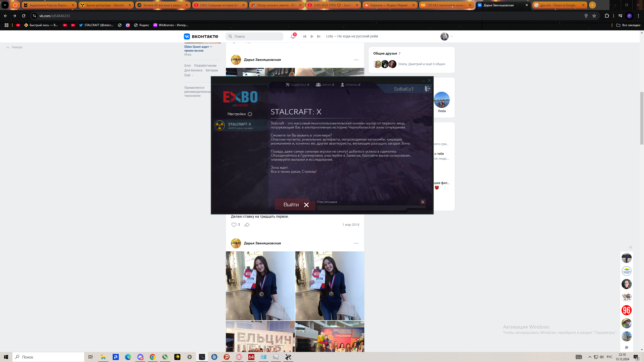Viewport: 644px width, 362px height.
Task: Open Форум link in EXBO launcher
Action: [325, 85]
